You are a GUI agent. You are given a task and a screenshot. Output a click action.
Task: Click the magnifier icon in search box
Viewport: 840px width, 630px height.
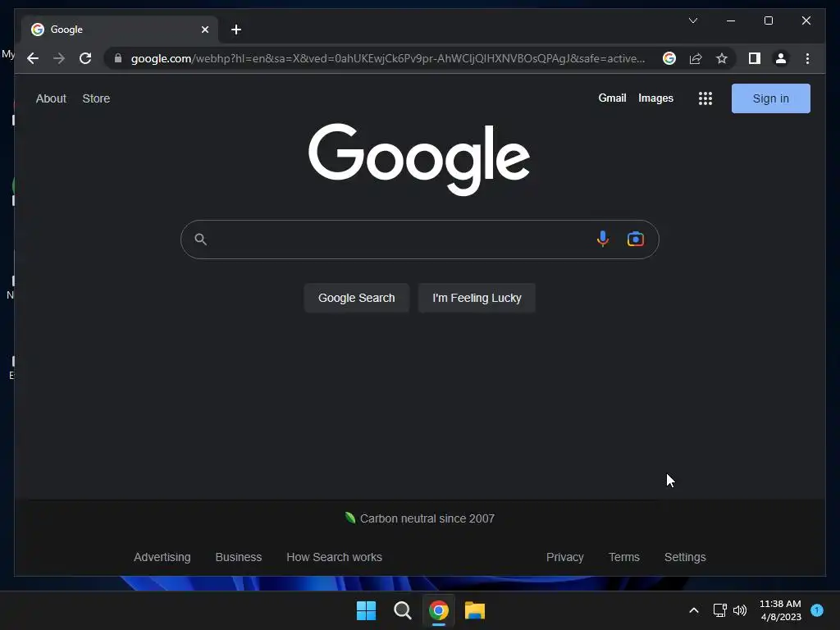pyautogui.click(x=200, y=239)
